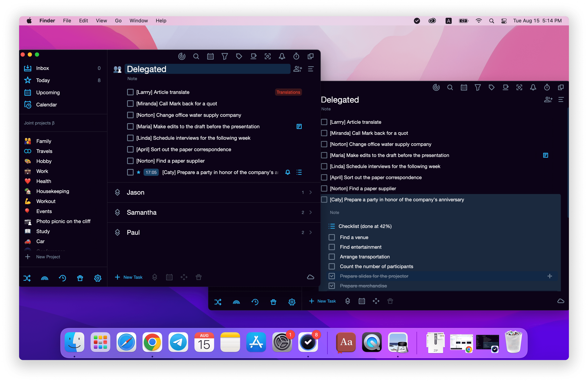The height and width of the screenshot is (382, 588).
Task: Open the history clock icon in front sidebar footer
Action: coord(62,278)
